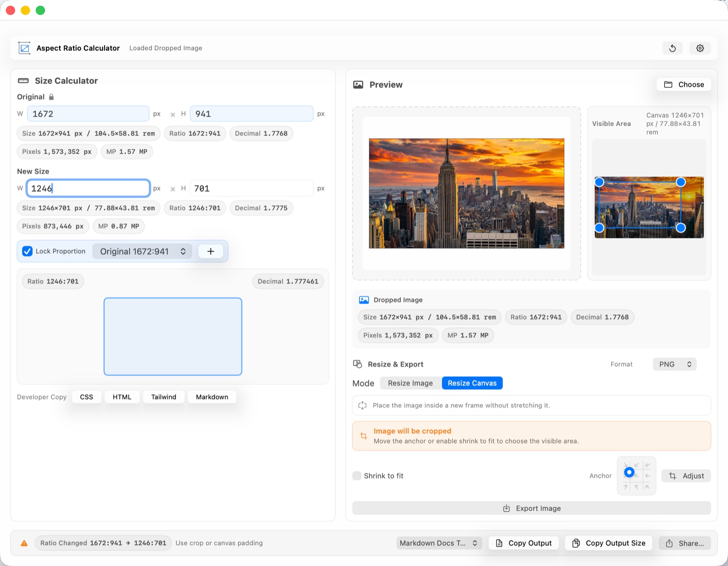Click the MP 1.57 MP chip under Original
This screenshot has width=728, height=566.
point(127,152)
